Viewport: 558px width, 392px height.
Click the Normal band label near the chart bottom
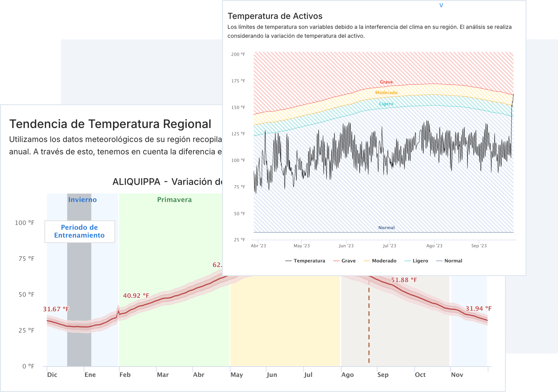point(386,228)
